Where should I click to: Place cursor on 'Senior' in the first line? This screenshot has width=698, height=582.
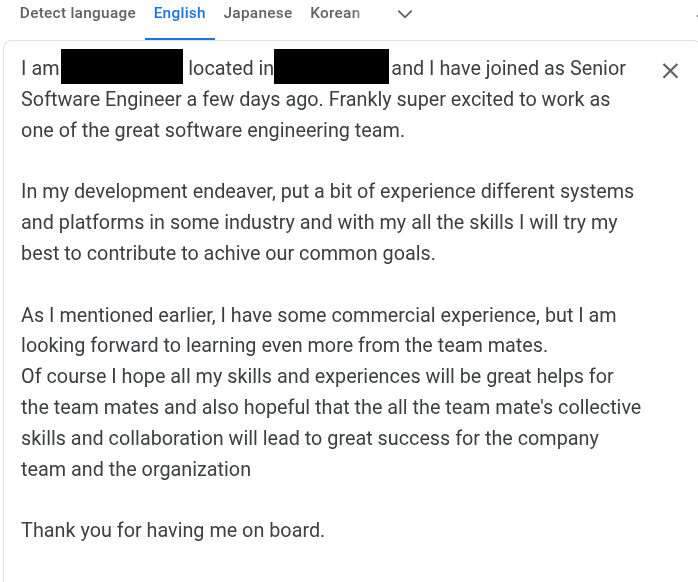coord(597,69)
